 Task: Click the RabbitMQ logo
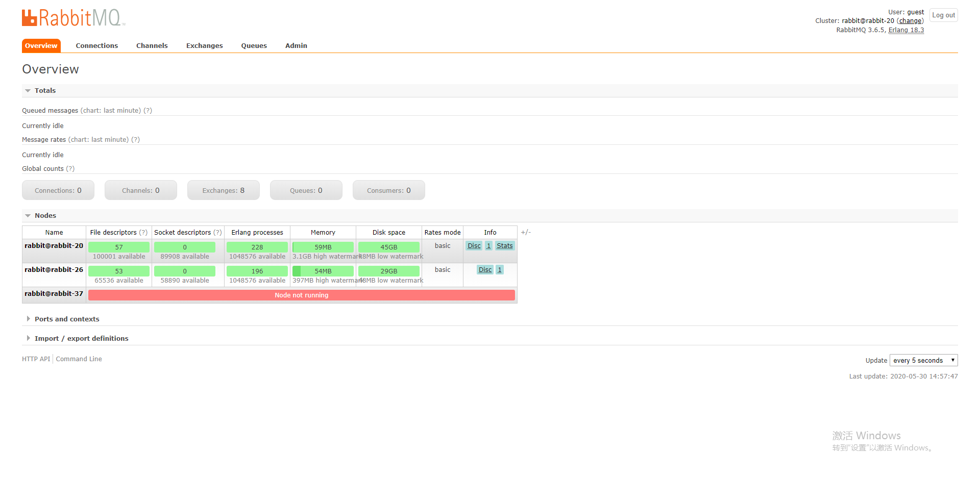[x=73, y=18]
